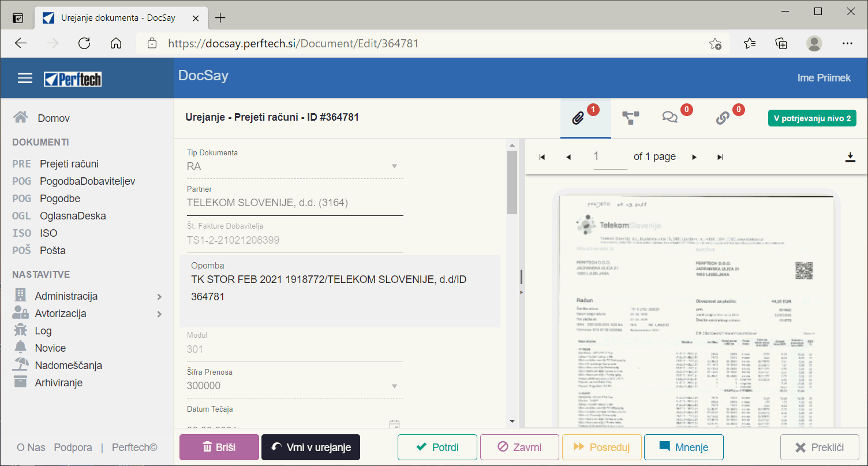868x466 pixels.
Task: Click the Mnenje opinion button
Action: (x=683, y=447)
